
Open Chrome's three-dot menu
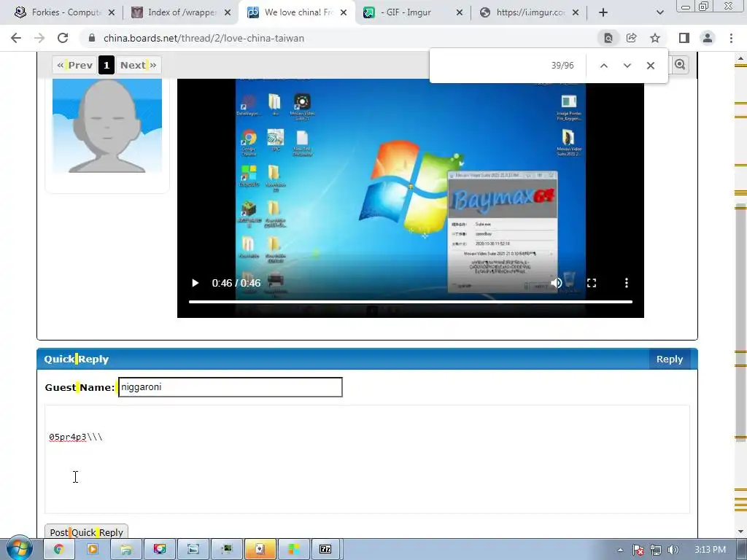pos(731,38)
